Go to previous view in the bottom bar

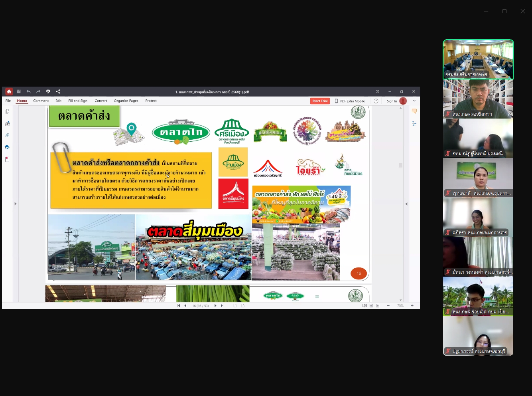click(235, 306)
